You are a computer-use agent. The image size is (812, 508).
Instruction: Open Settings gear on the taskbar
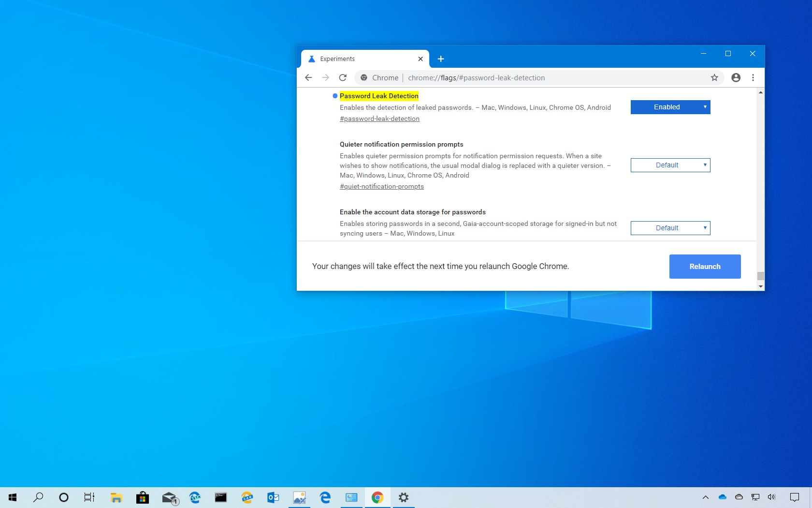tap(404, 497)
